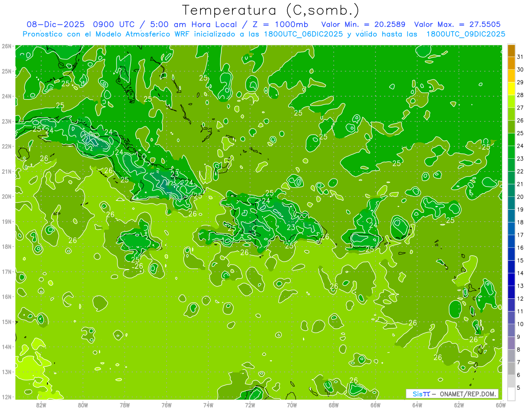Click the '82W' longitude axis label
Image resolution: width=532 pixels, height=411 pixels.
click(x=41, y=405)
